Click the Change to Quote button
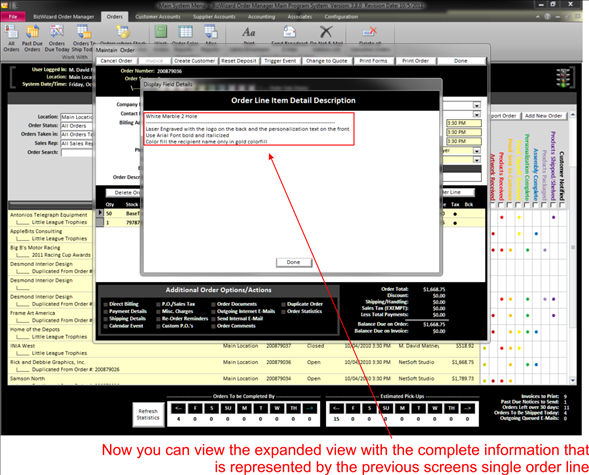The width and height of the screenshot is (589, 475). coord(326,61)
